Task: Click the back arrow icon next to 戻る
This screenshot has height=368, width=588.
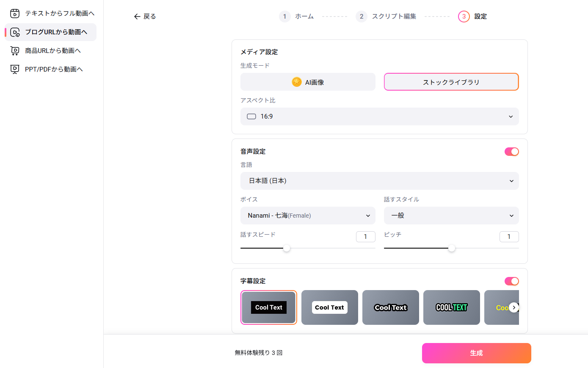Action: click(x=137, y=17)
